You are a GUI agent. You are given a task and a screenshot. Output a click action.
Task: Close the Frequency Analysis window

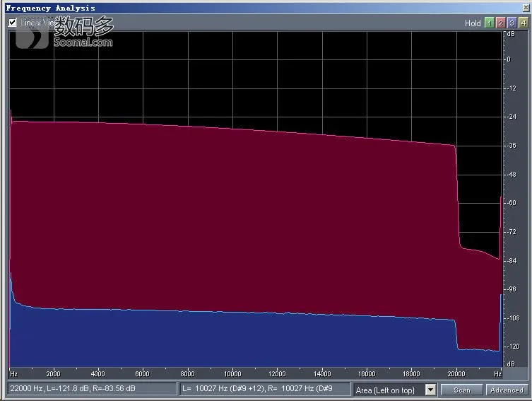click(526, 8)
